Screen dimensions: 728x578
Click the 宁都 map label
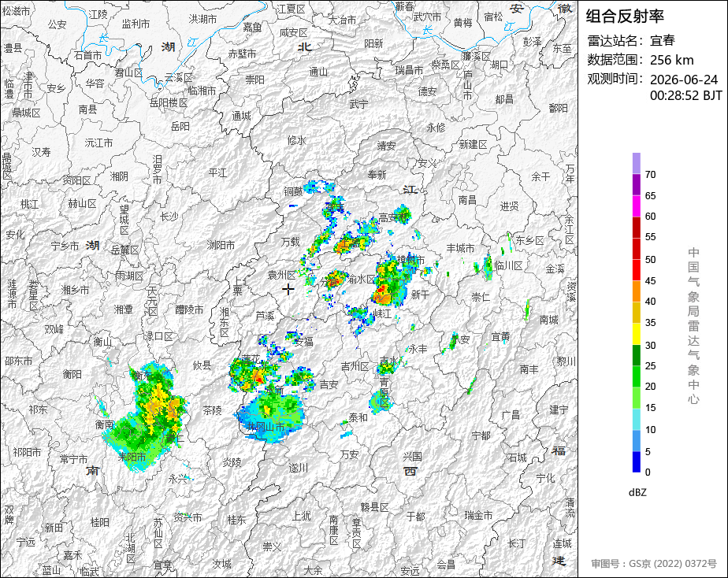[x=481, y=435]
